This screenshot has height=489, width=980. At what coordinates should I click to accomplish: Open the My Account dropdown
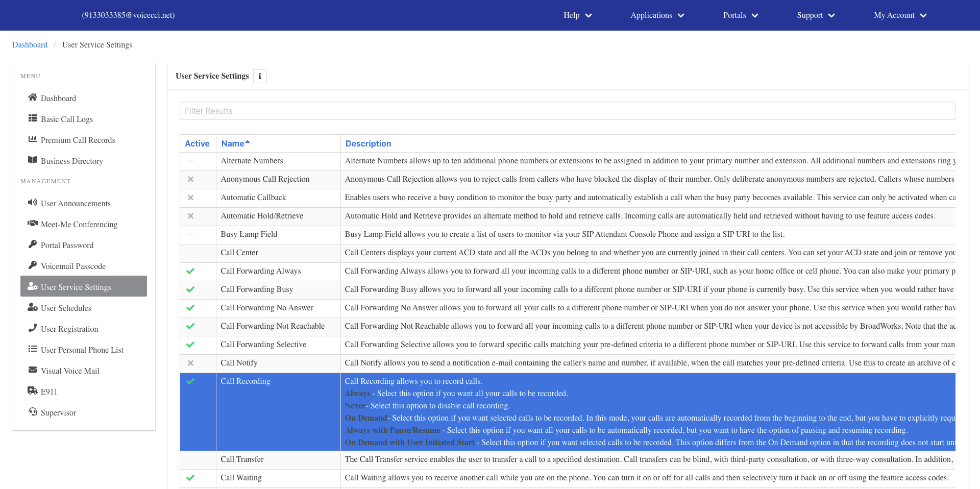[900, 15]
